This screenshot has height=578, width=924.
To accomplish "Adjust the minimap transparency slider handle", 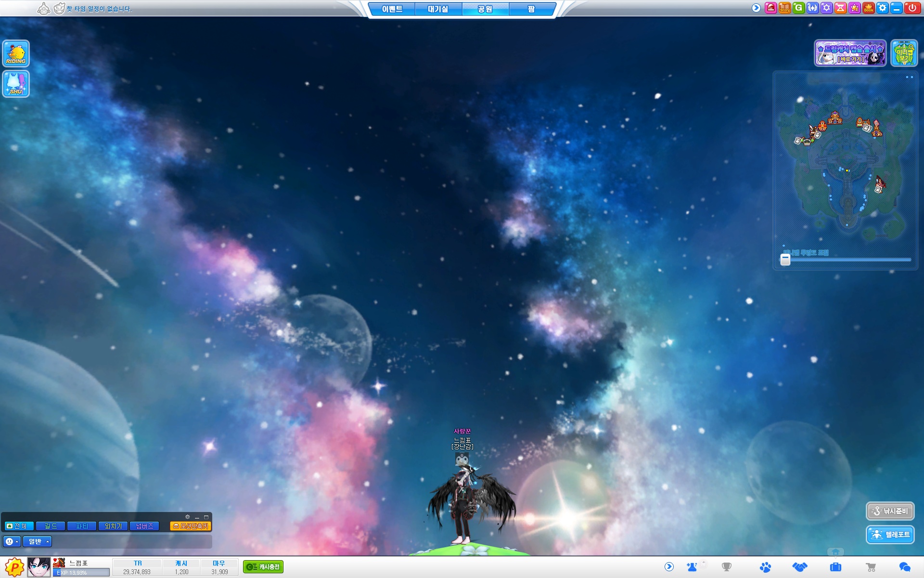I will tap(785, 260).
